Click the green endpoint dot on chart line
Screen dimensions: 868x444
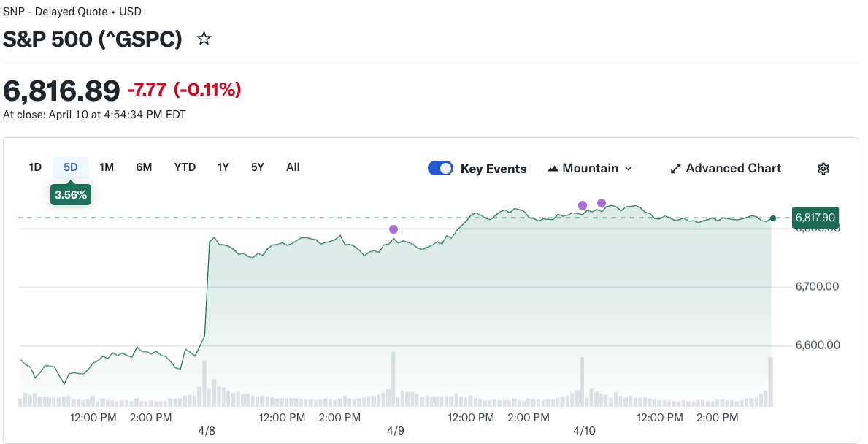pos(773,218)
